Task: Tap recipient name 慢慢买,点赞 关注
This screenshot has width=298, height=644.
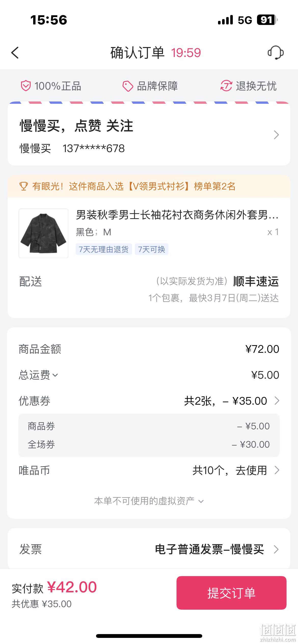Action: pyautogui.click(x=76, y=126)
